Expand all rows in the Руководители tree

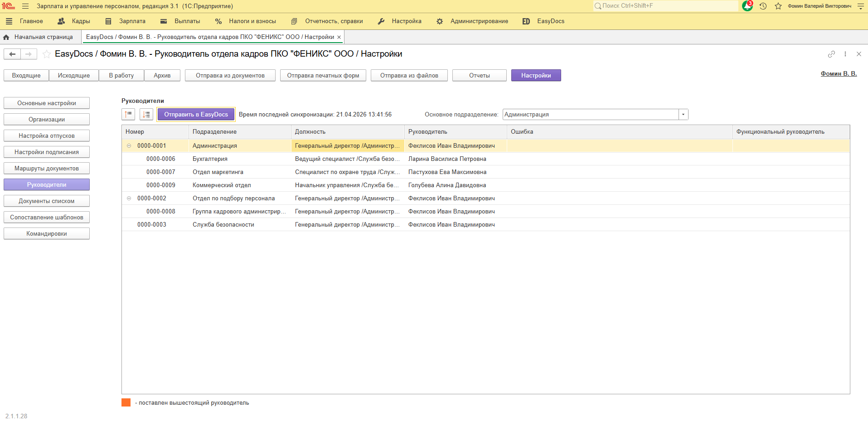[x=146, y=115]
